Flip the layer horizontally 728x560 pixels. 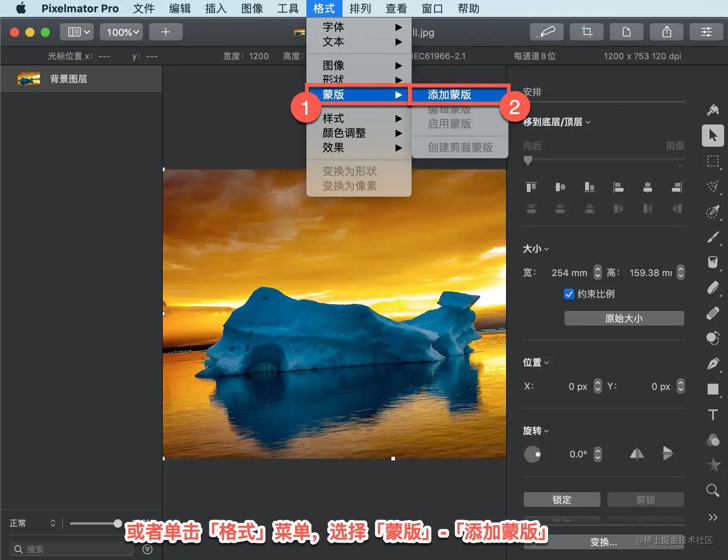pos(637,454)
